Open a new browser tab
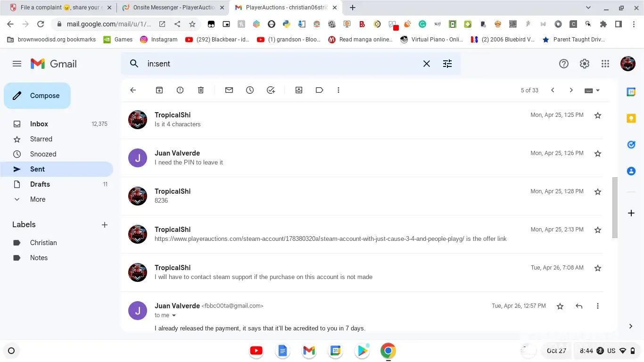This screenshot has width=644, height=362. click(352, 8)
